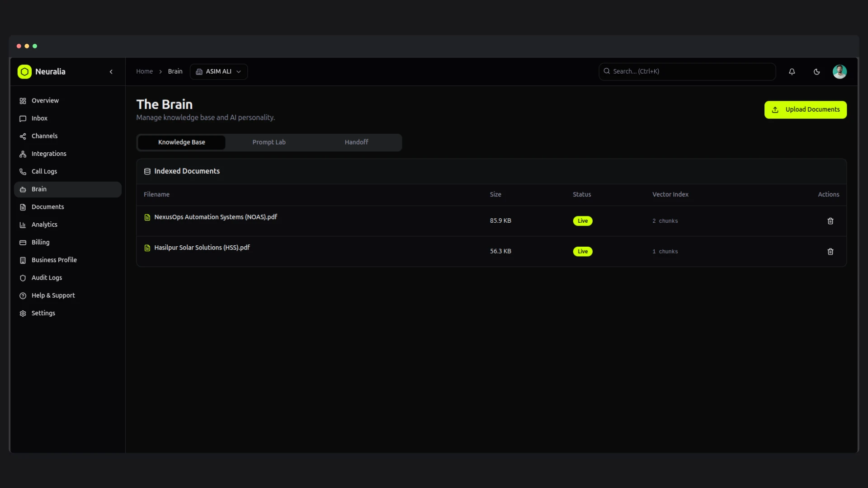This screenshot has height=488, width=868.
Task: Click the Indexed Documents database icon
Action: click(147, 171)
